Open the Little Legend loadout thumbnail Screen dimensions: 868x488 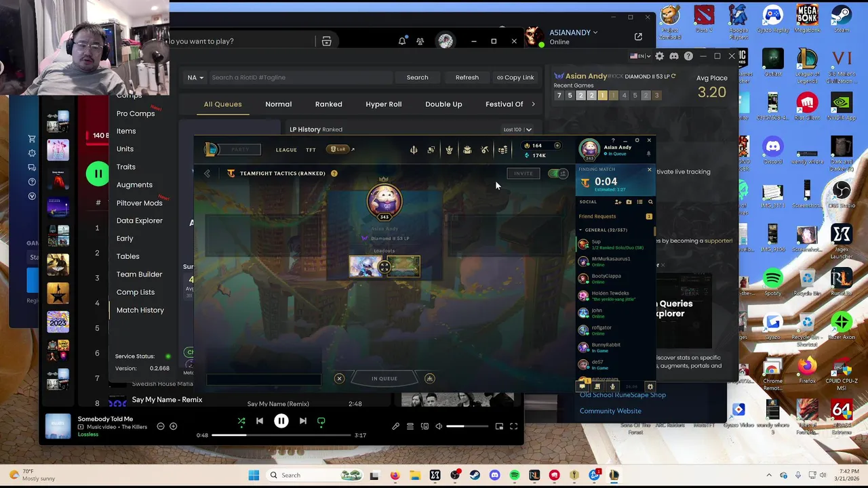[x=366, y=267]
